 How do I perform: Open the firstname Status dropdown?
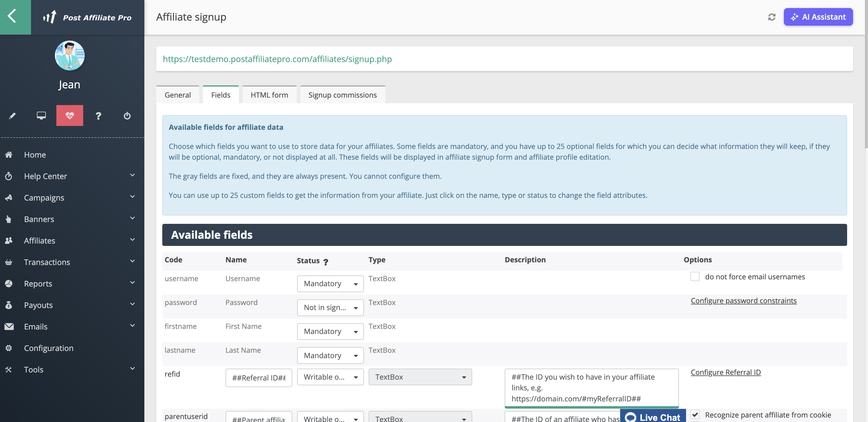click(x=330, y=331)
